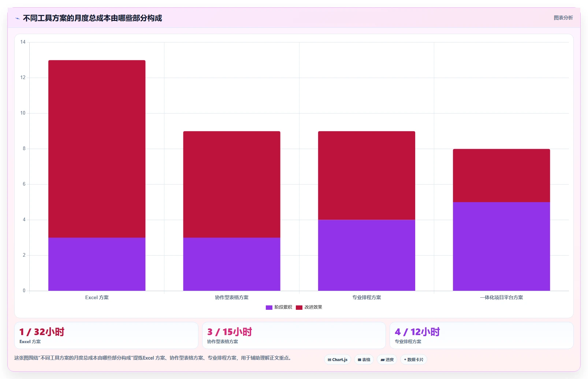
Task: Click the purple segment of Excel 方案 bar
Action: (97, 264)
